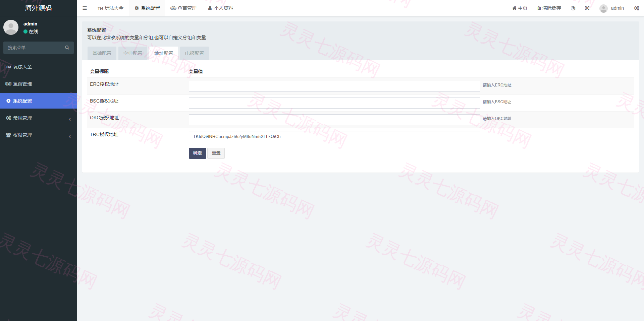Click the 请输入OKC地址 hint text
This screenshot has width=644, height=321.
coord(497,119)
